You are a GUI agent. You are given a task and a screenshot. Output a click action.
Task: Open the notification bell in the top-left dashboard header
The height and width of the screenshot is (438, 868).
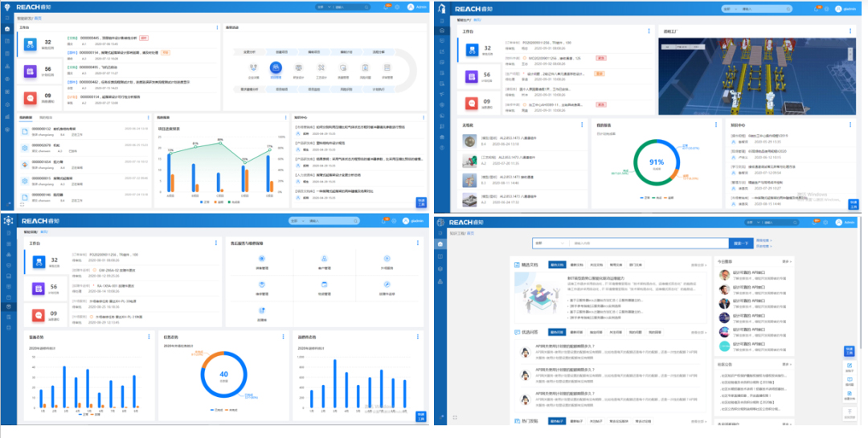387,7
